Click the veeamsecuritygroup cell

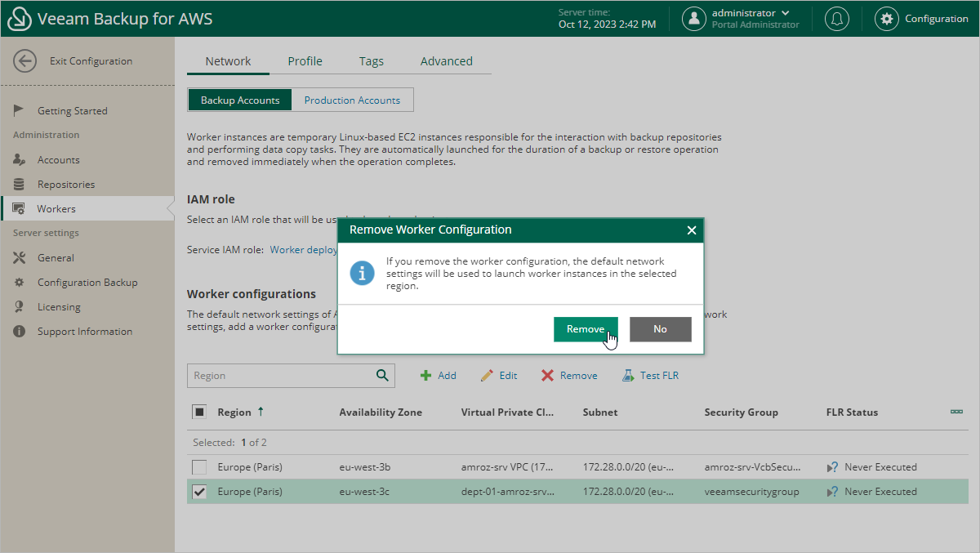click(751, 492)
